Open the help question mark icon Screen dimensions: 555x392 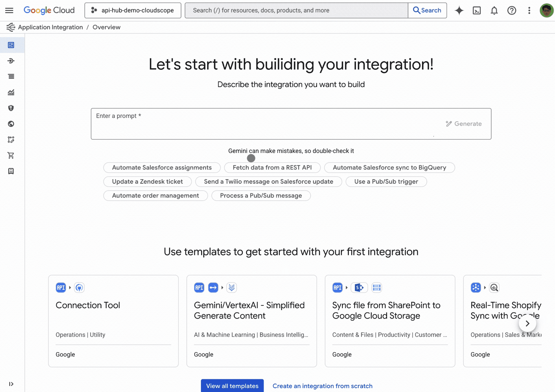coord(511,10)
